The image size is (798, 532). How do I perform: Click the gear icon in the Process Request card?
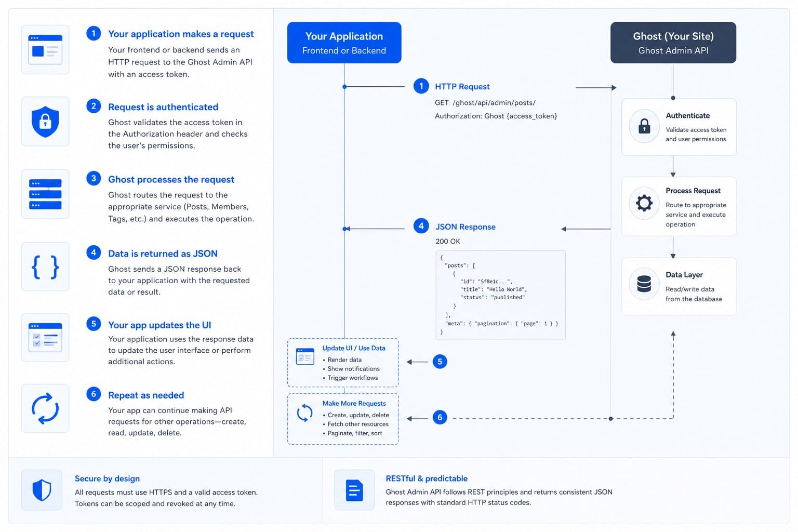tap(644, 203)
